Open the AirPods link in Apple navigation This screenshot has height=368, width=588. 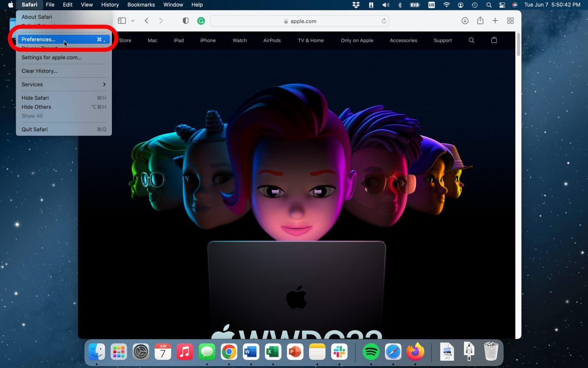click(272, 40)
